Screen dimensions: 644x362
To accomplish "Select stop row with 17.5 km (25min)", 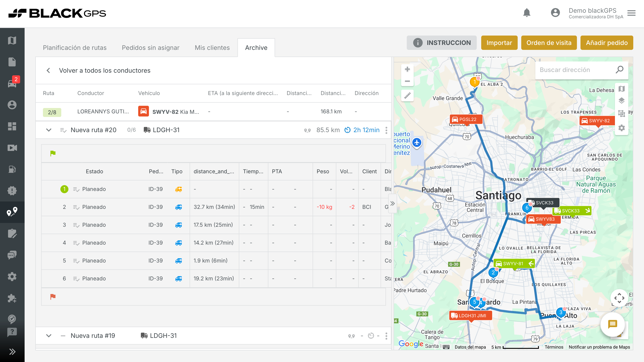I will (x=216, y=225).
